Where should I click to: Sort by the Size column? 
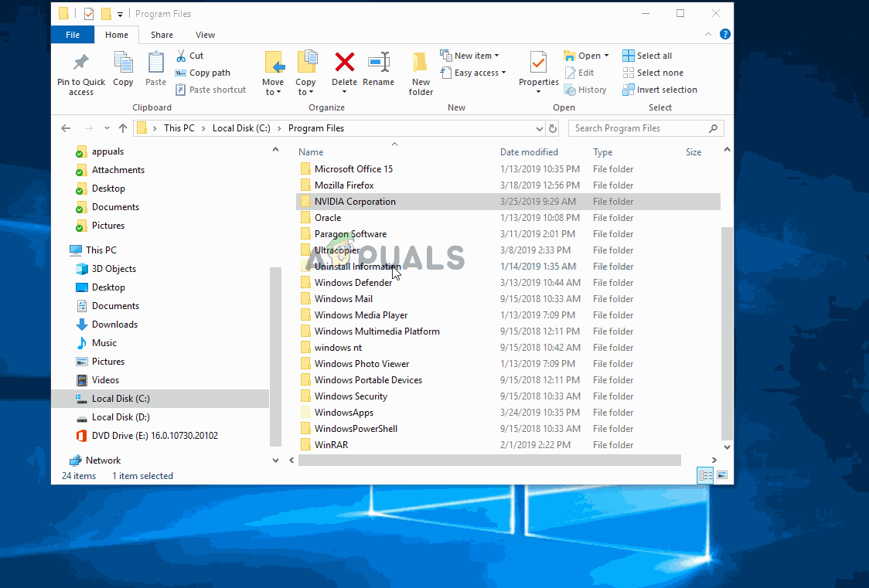693,151
